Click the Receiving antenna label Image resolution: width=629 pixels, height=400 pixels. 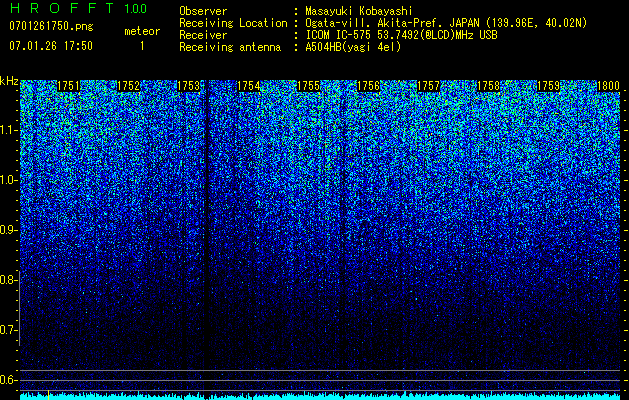pos(230,47)
